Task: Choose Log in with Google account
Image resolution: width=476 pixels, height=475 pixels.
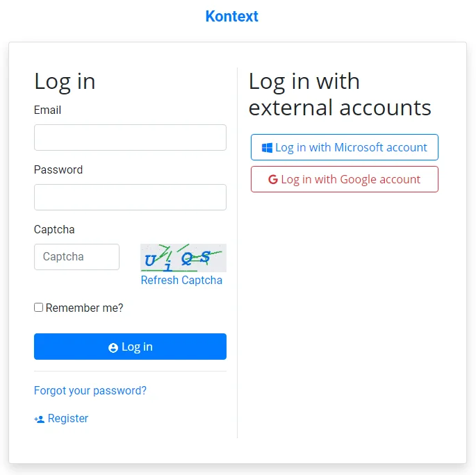Action: 345,179
